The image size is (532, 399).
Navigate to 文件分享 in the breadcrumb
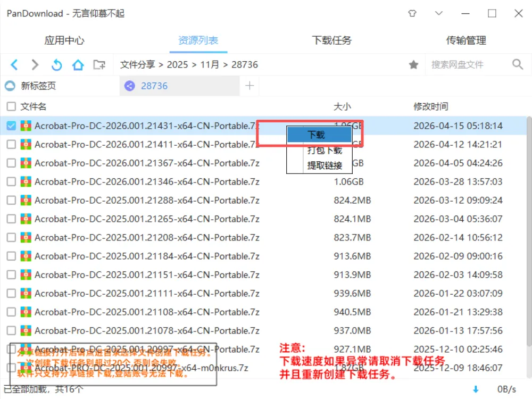coord(137,64)
